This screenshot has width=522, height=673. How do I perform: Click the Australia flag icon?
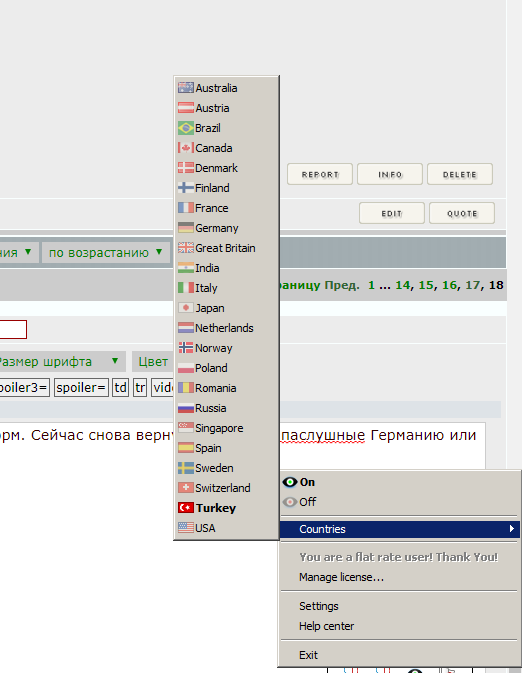[x=186, y=88]
